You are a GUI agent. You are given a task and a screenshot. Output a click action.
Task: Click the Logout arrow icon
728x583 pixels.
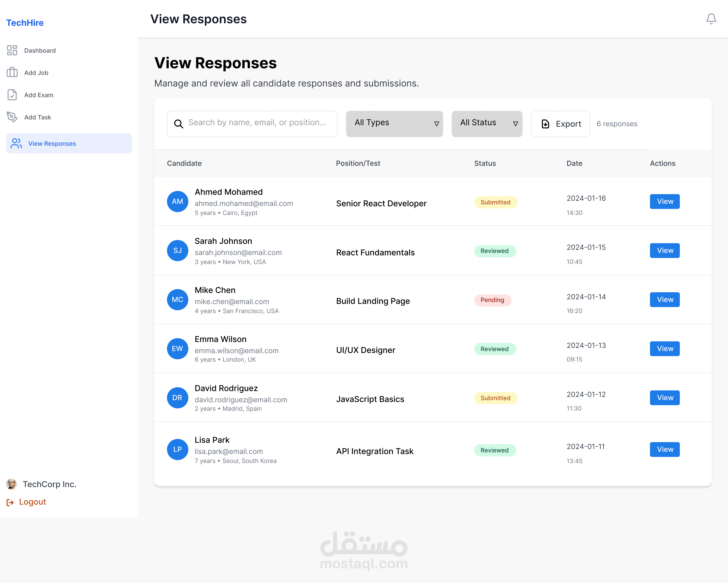(10, 502)
